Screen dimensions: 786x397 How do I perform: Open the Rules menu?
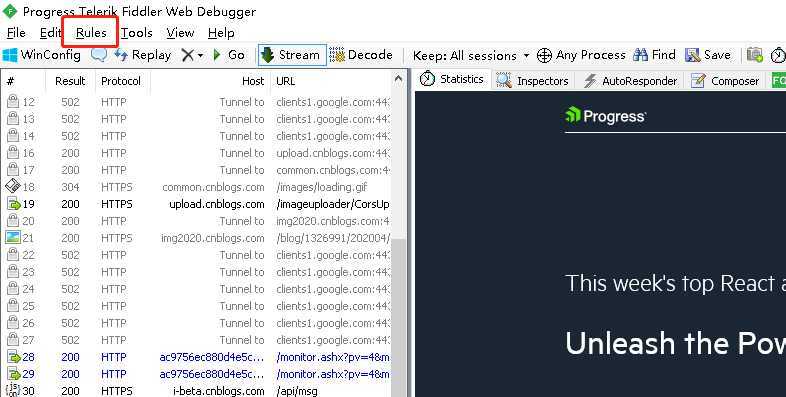pos(91,33)
